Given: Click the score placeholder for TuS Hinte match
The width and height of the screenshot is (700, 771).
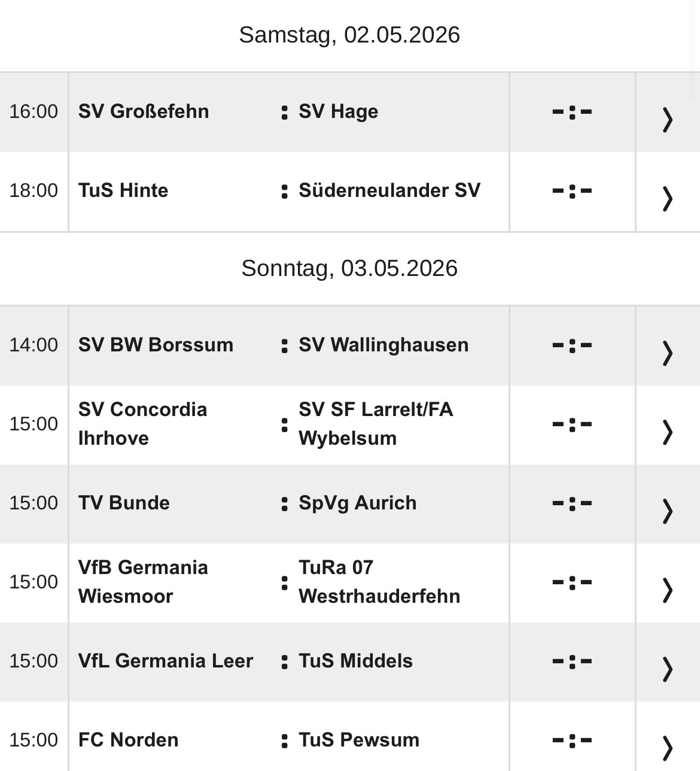Looking at the screenshot, I should pyautogui.click(x=572, y=191).
